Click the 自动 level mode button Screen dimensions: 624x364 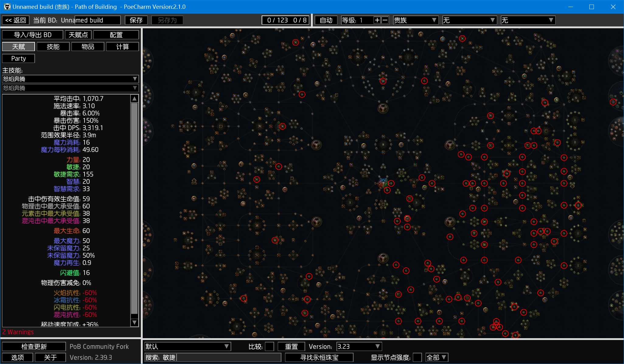(326, 20)
